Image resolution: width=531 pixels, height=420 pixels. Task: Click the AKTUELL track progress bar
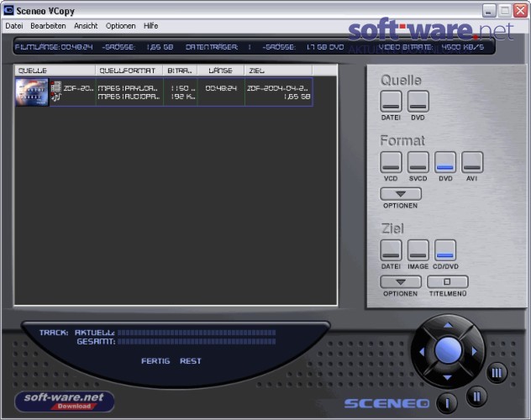tap(197, 333)
